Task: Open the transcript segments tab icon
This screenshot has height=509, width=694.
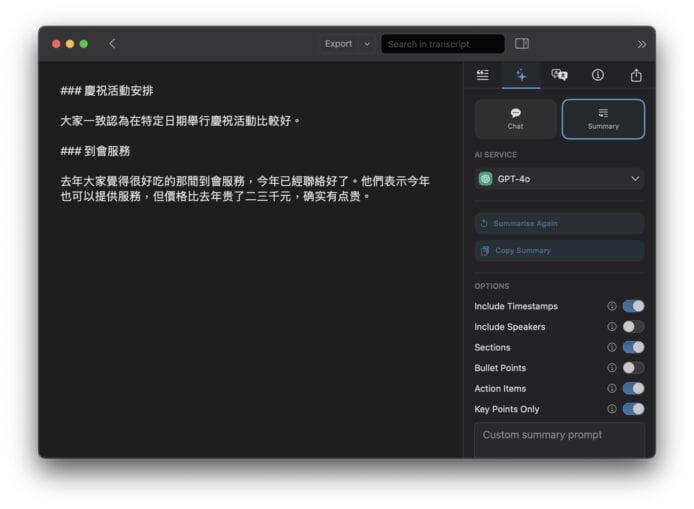Action: pos(483,75)
